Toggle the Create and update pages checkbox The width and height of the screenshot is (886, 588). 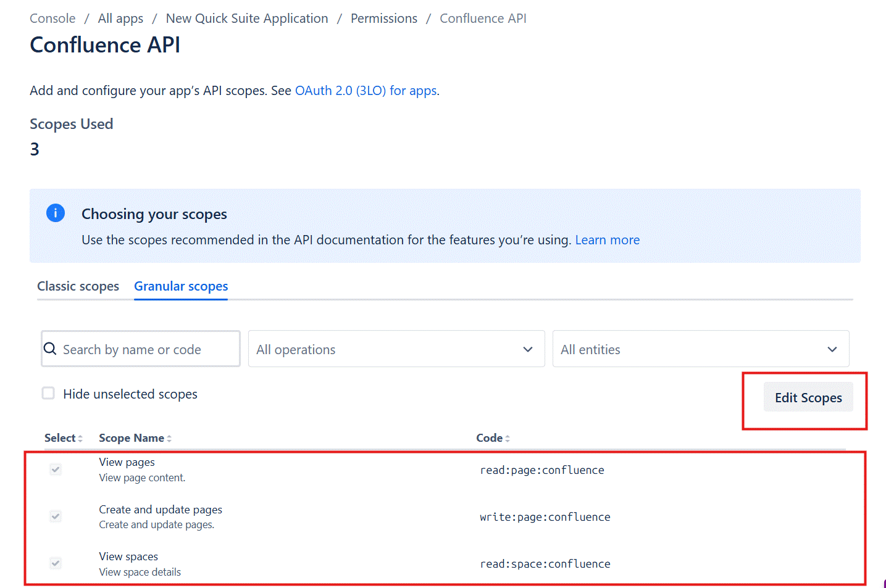point(56,516)
